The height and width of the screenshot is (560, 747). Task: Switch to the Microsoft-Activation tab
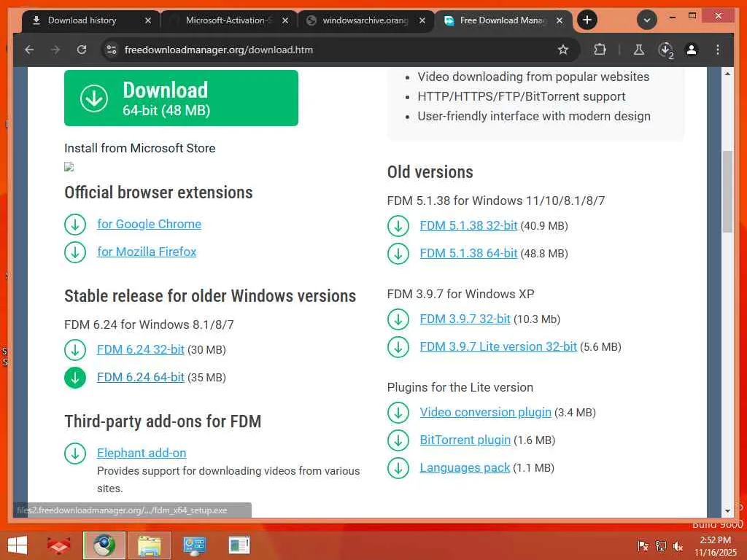228,20
